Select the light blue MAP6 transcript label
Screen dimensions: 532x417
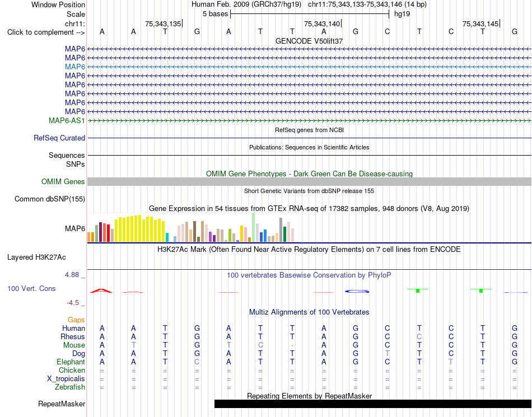tap(75, 67)
